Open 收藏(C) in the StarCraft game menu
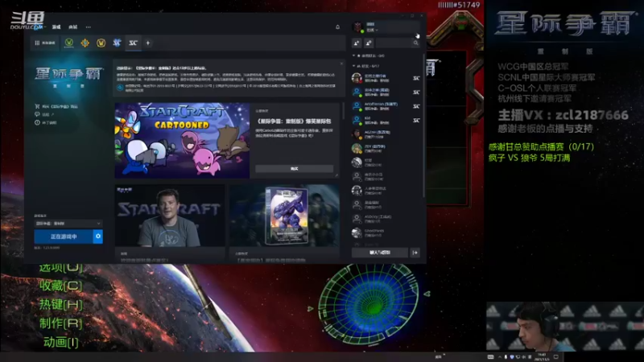Screen dimensions: 644x362 (x=61, y=286)
